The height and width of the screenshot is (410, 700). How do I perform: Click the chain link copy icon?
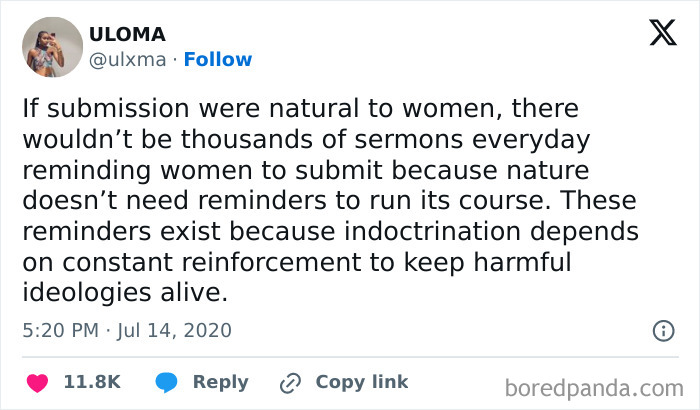291,382
